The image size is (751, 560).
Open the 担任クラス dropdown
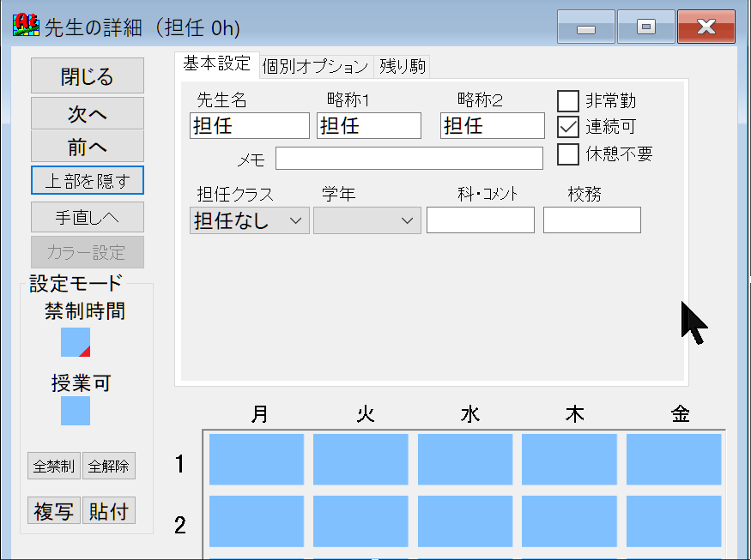coord(250,220)
